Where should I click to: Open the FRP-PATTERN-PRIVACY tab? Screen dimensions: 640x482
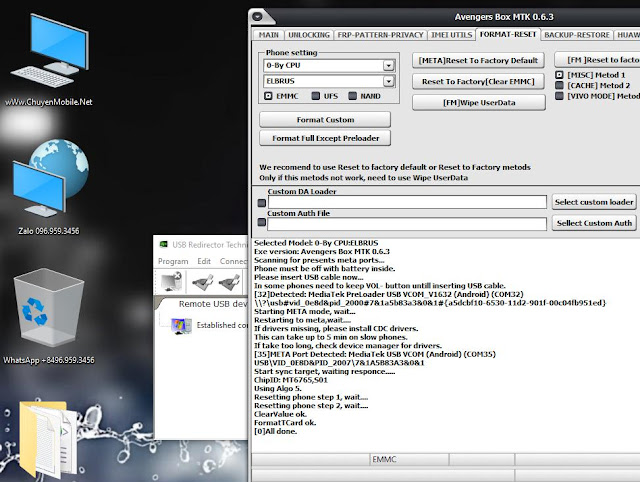coord(380,35)
